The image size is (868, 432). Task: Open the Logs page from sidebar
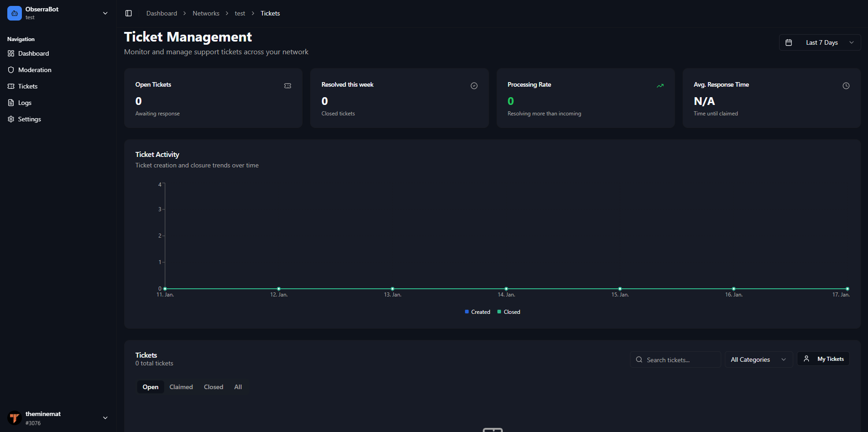pyautogui.click(x=25, y=103)
